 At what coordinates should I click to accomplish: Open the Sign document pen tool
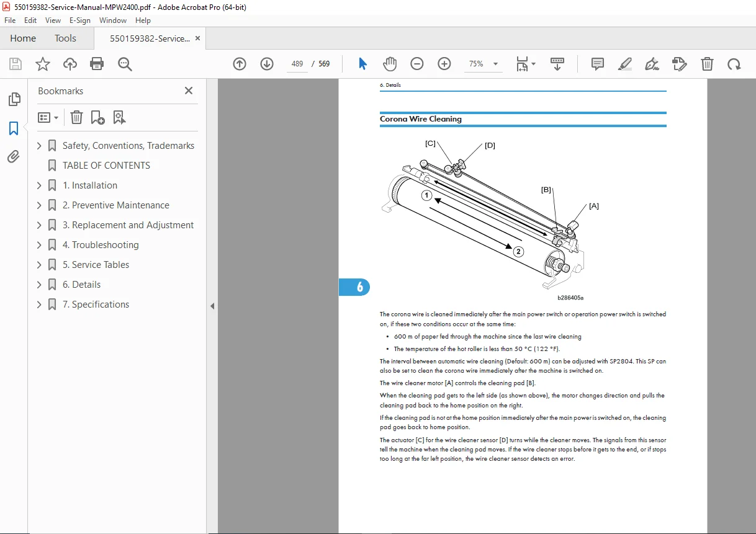pos(652,64)
